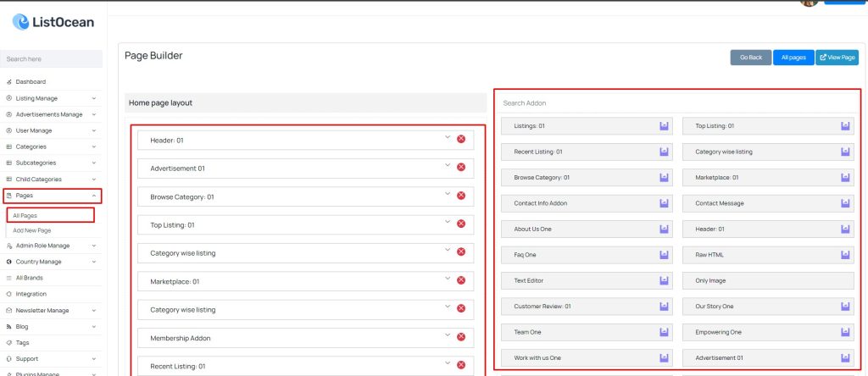Click the Go Back button
Screen dimensions: 868x376
coord(751,58)
